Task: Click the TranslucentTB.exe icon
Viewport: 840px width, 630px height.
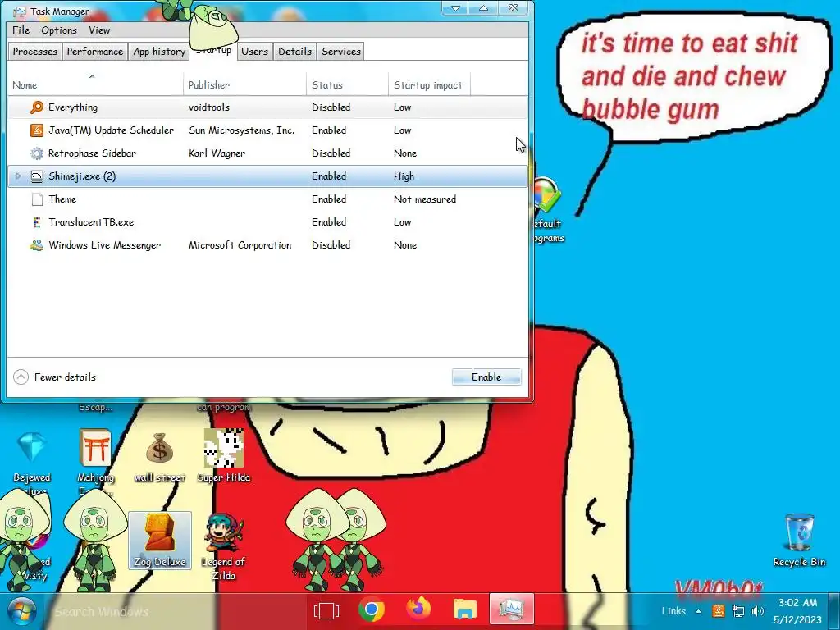Action: (x=36, y=222)
